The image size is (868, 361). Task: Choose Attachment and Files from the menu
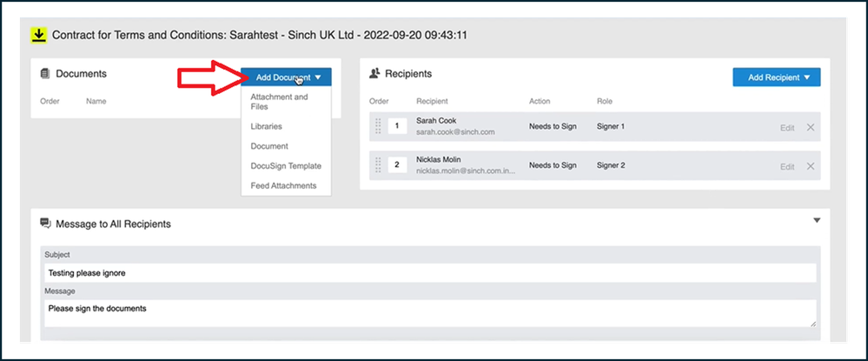tap(279, 102)
